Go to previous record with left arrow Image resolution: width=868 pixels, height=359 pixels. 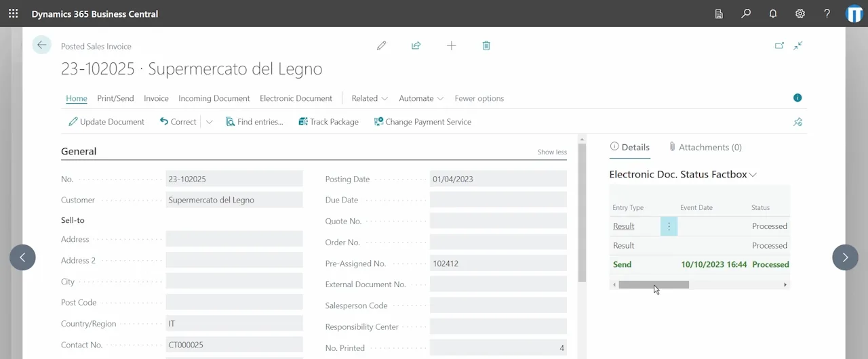point(22,257)
